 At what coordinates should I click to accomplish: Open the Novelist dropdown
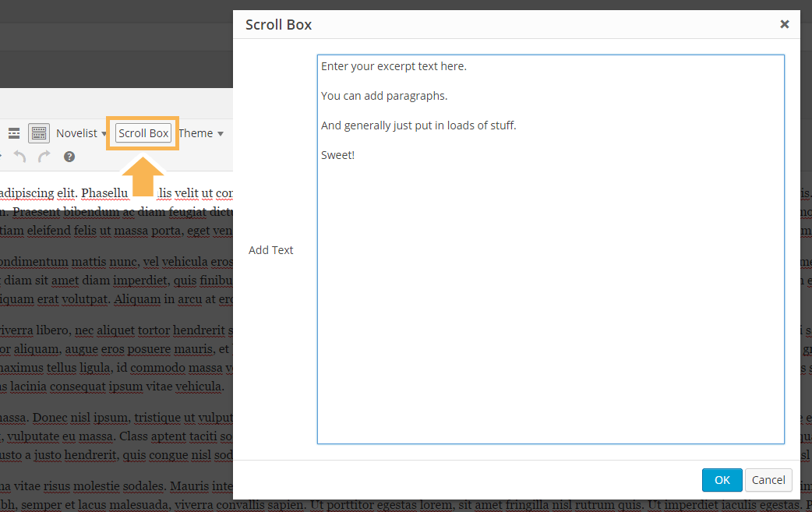[76, 132]
